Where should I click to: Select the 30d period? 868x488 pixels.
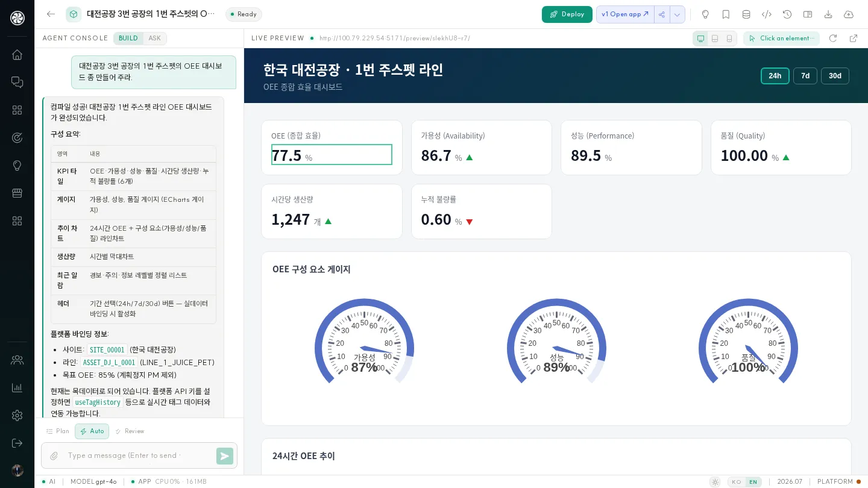pyautogui.click(x=835, y=76)
